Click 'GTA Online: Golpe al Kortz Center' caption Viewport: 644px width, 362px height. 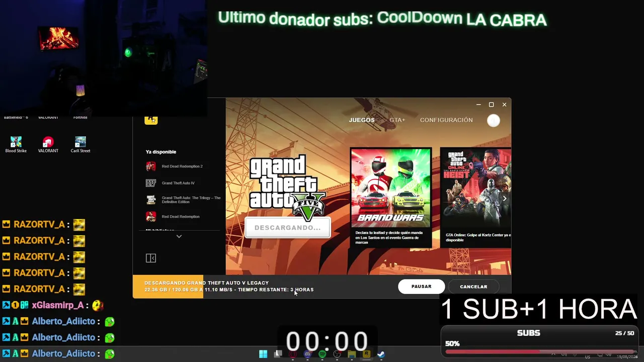(x=478, y=237)
